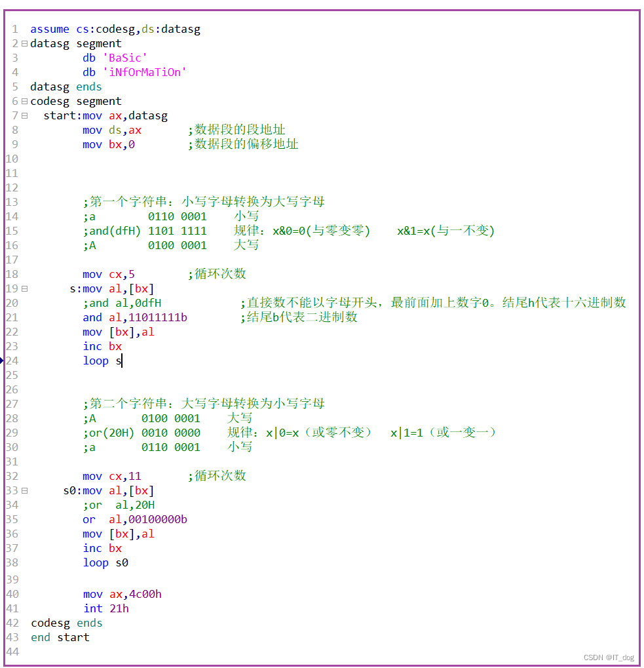
Task: Place cursor on the 'BaSic' string literal
Action: [x=124, y=58]
